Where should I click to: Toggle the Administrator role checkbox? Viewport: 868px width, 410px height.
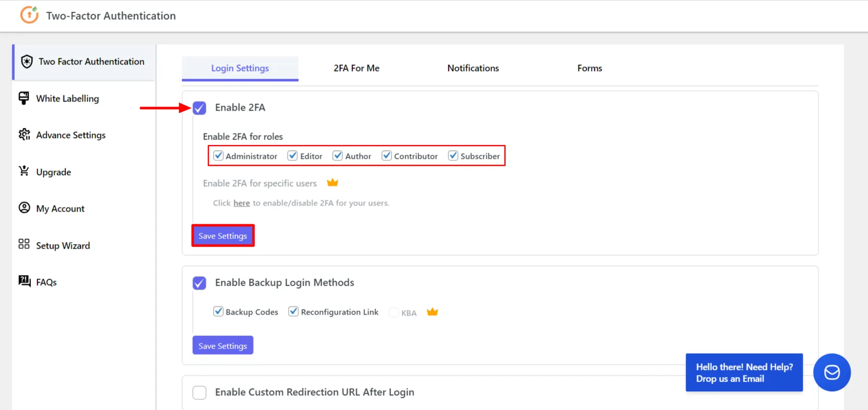tap(219, 156)
